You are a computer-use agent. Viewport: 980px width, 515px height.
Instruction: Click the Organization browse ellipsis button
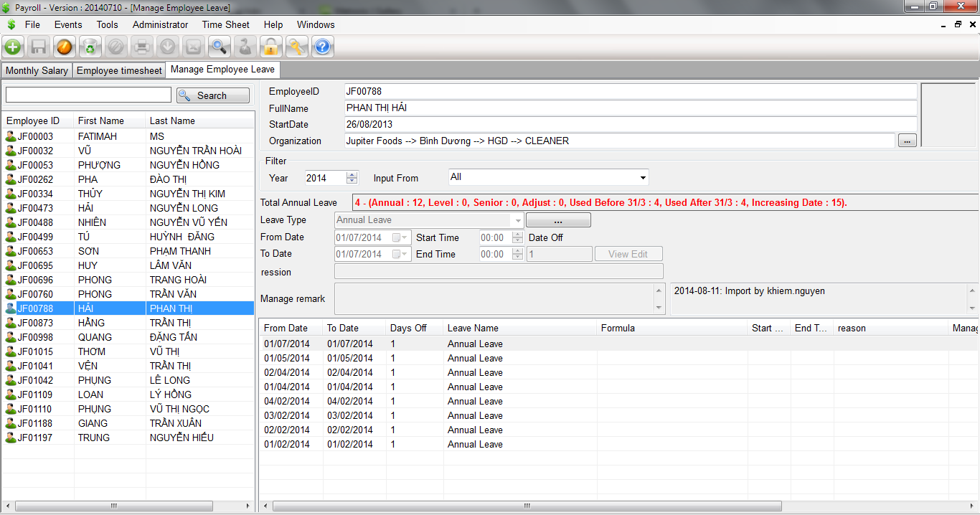pos(907,141)
